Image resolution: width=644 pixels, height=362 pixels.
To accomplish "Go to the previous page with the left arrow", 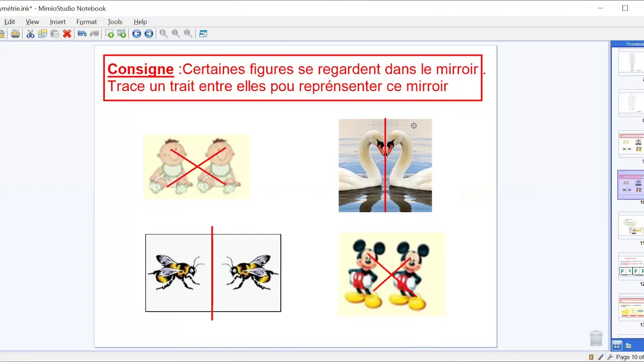I will (136, 34).
